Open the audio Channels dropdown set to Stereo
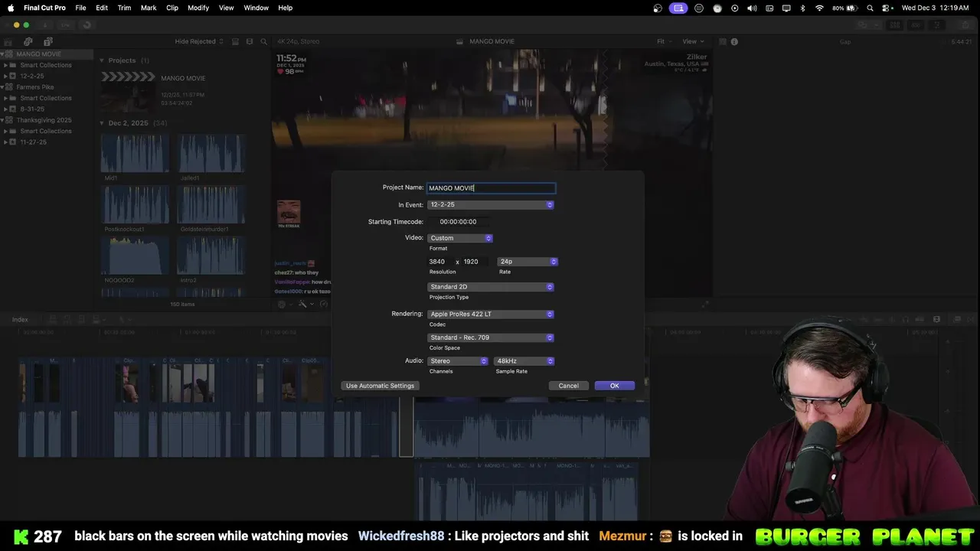The height and width of the screenshot is (551, 980). click(458, 361)
